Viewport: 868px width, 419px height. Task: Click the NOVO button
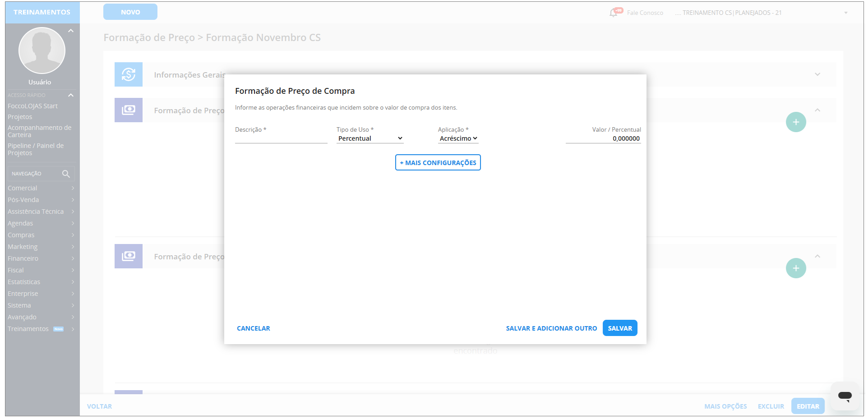tap(130, 12)
